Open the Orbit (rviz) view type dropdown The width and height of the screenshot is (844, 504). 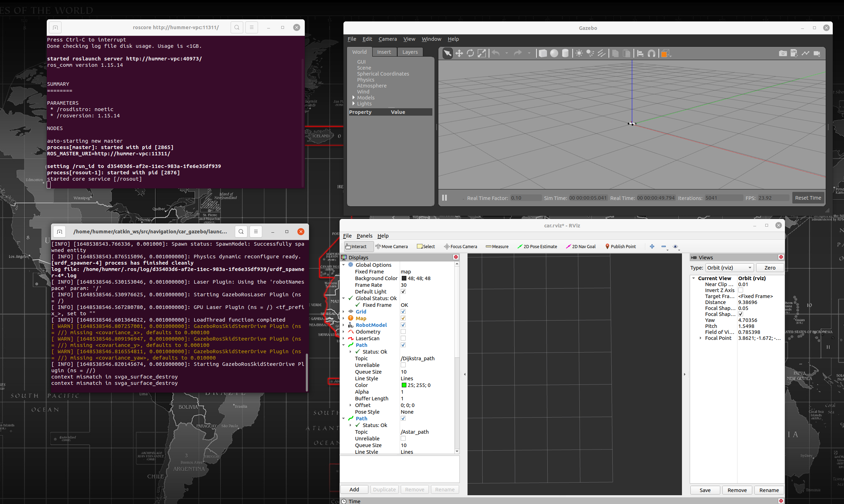(x=729, y=268)
